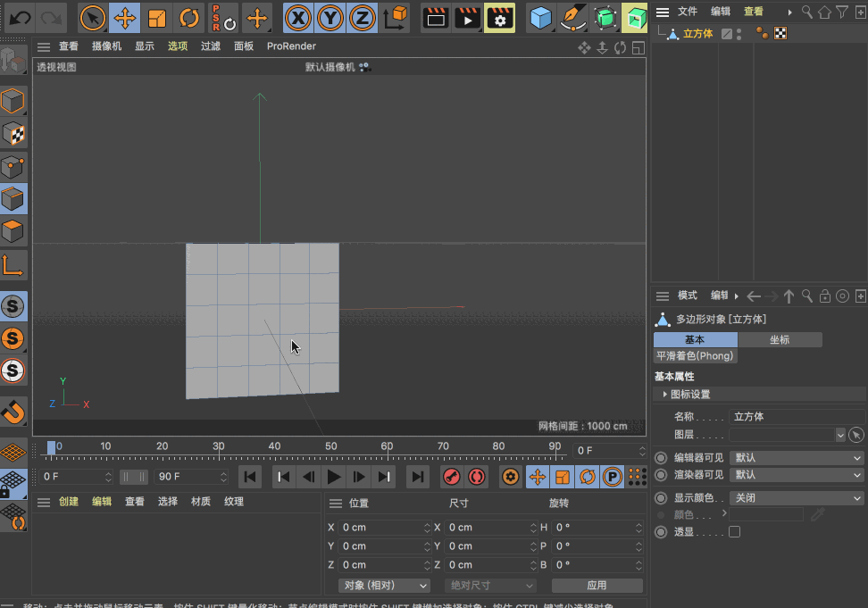Select the Move tool in top toolbar
Screen dimensions: 868x608
tap(124, 18)
